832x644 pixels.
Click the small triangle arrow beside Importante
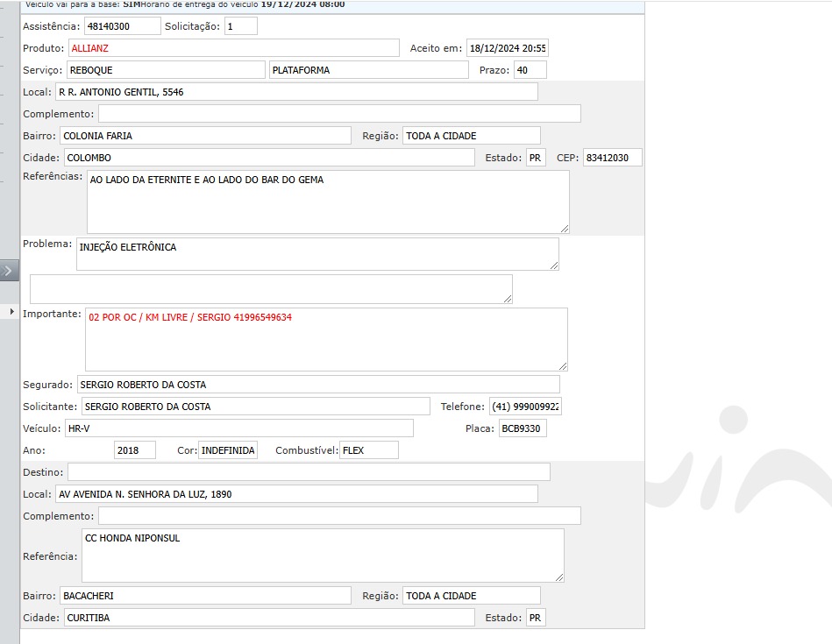tap(11, 312)
